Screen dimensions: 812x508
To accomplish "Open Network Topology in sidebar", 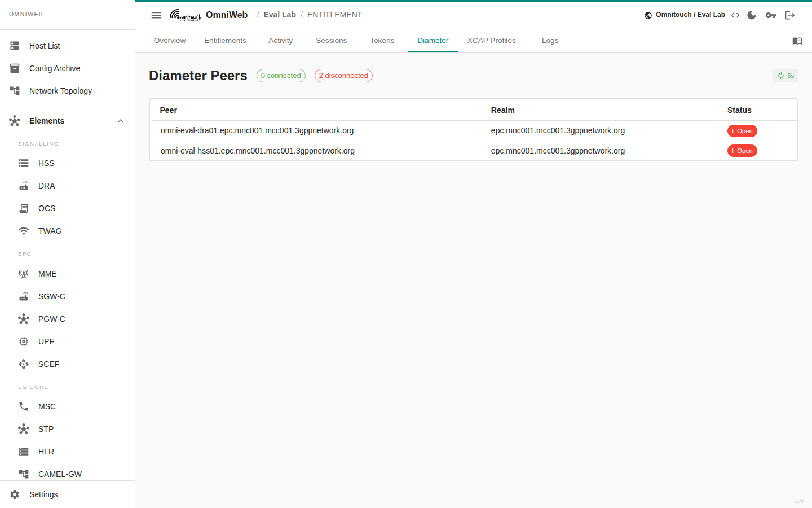I will pyautogui.click(x=68, y=91).
